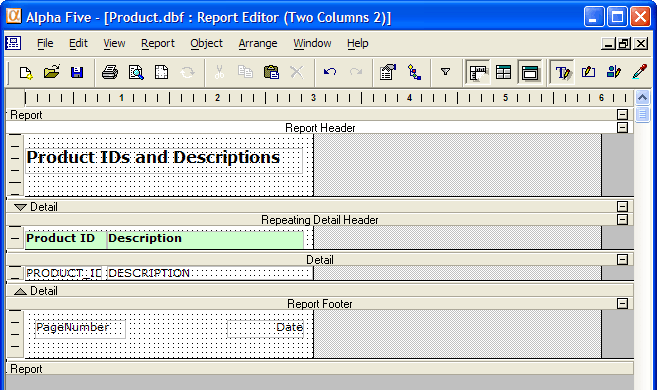Collapse the top Report section with minus box
The image size is (657, 390).
point(623,114)
